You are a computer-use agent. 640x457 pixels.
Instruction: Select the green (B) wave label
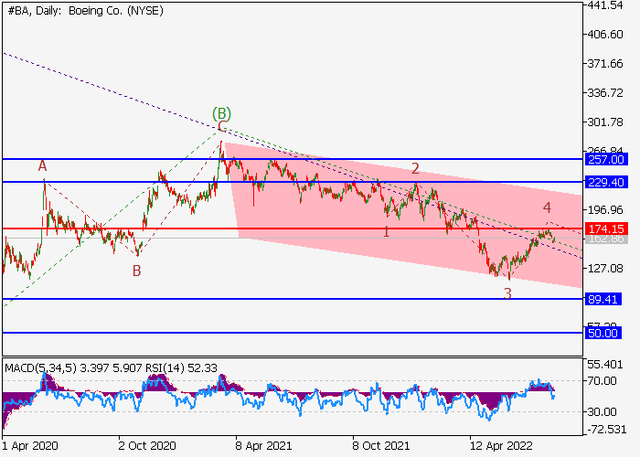[221, 113]
